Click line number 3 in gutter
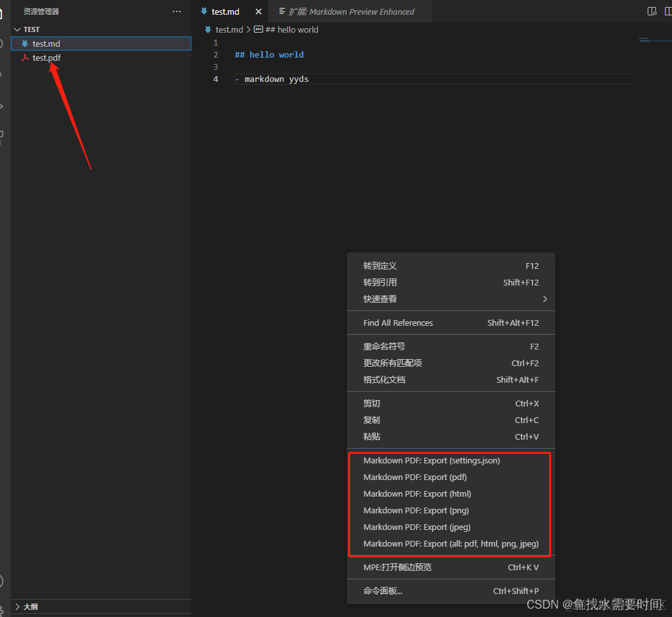Screen dimensions: 672x617 click(216, 67)
